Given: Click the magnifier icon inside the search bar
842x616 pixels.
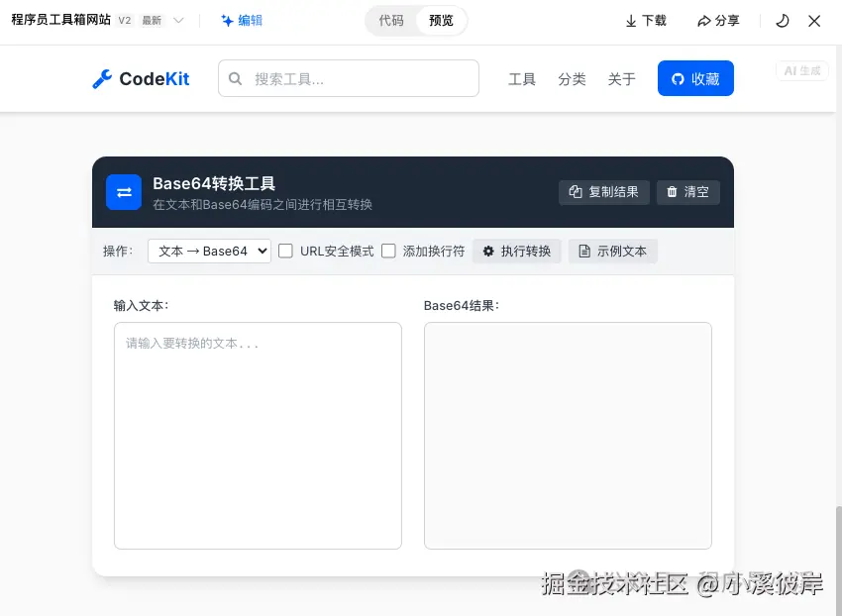Looking at the screenshot, I should point(237,77).
